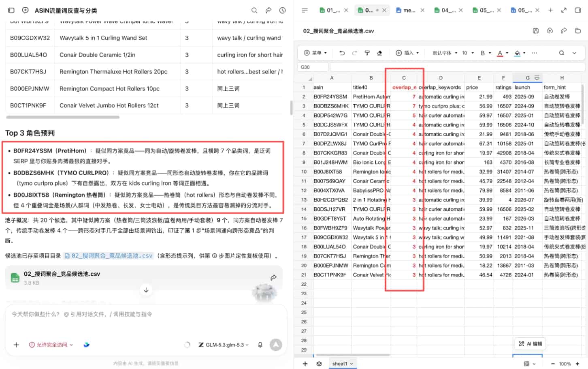
Task: Share the csv file from viewer header
Action: click(x=564, y=30)
